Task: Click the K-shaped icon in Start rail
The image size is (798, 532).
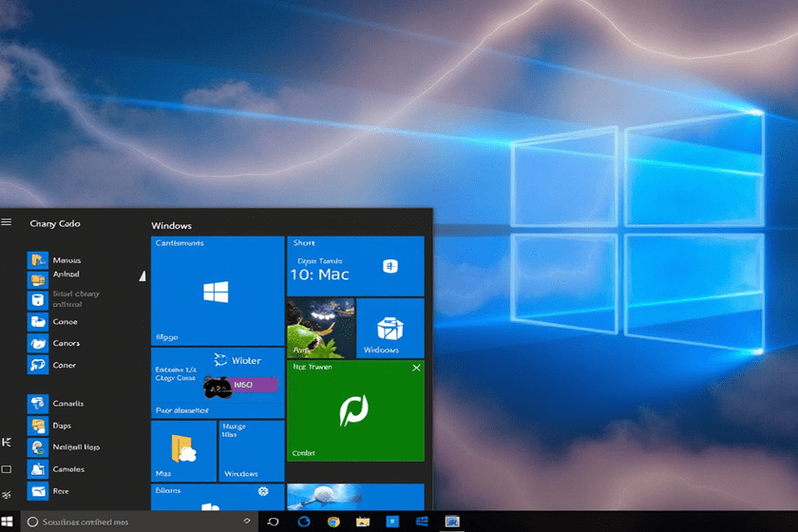Action: [7, 442]
